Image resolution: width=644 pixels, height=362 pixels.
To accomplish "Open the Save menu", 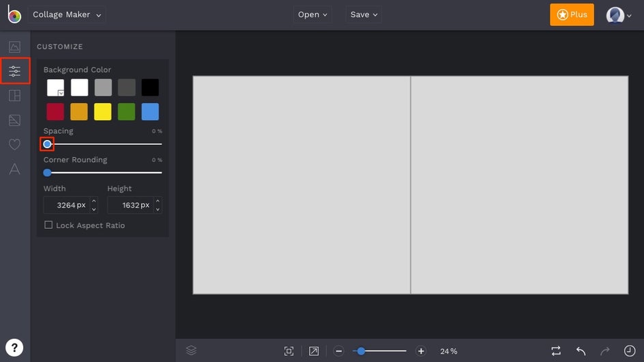I will pos(364,14).
